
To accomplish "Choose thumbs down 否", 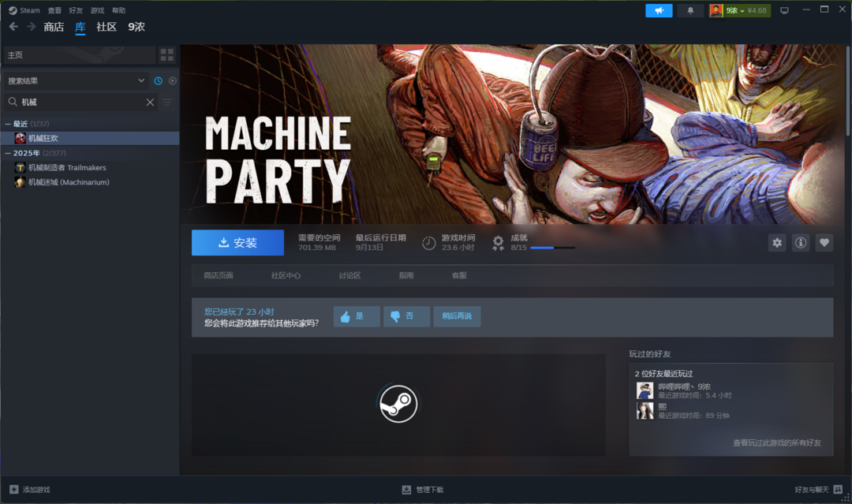I will point(406,316).
